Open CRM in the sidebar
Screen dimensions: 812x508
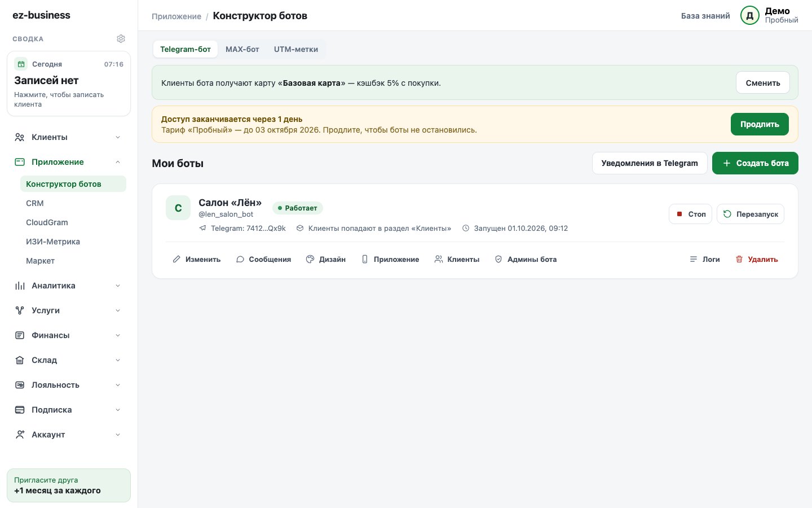(x=73, y=203)
